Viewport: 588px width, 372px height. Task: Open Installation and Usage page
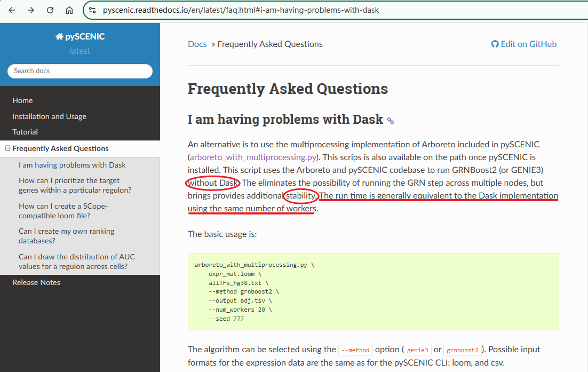click(49, 116)
